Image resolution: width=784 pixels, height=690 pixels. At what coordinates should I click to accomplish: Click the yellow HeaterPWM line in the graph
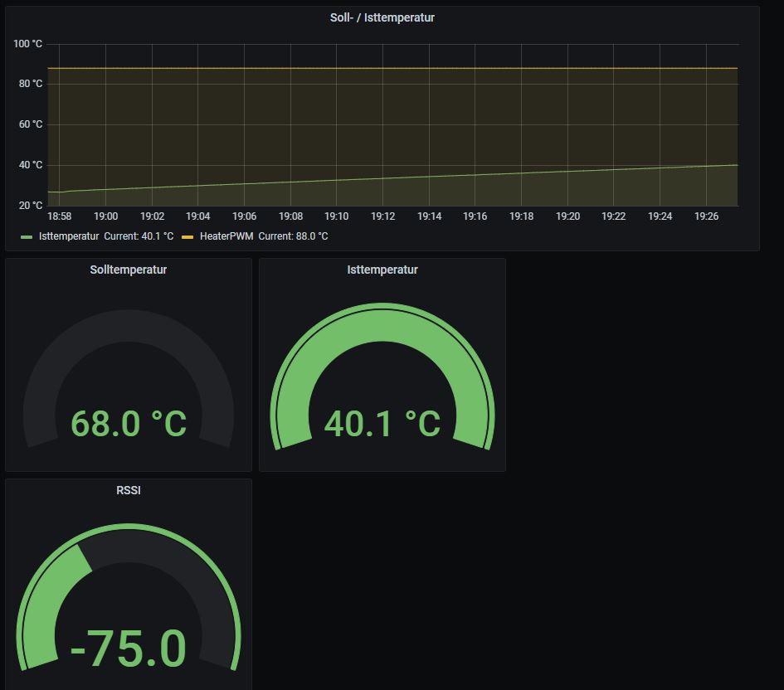coord(390,68)
